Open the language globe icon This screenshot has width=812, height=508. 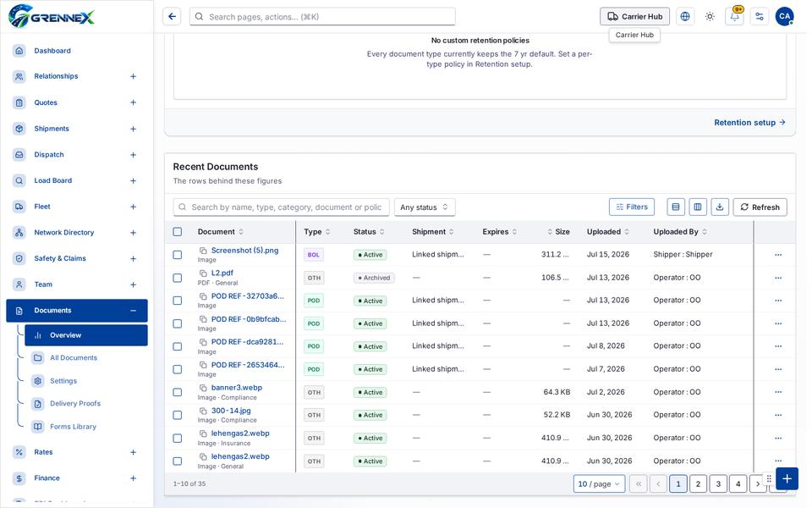(x=685, y=17)
